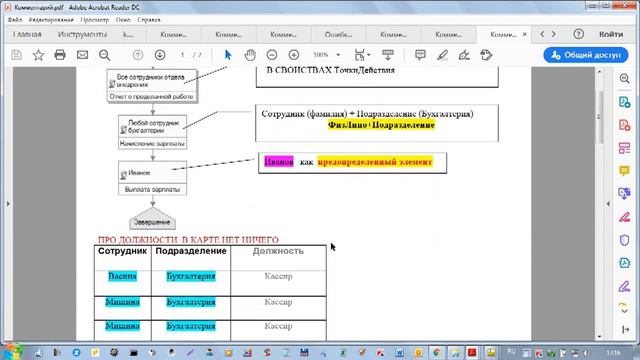Print the document via printer icon
Screen dimensions: 640x360
click(x=60, y=55)
